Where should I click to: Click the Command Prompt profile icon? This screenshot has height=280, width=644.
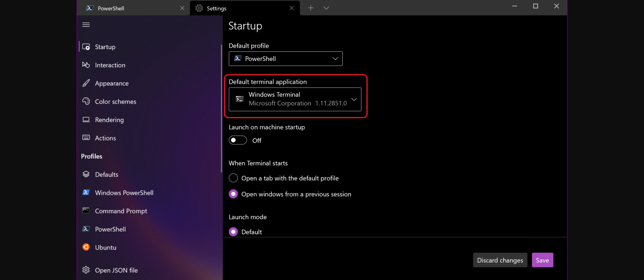click(x=86, y=211)
